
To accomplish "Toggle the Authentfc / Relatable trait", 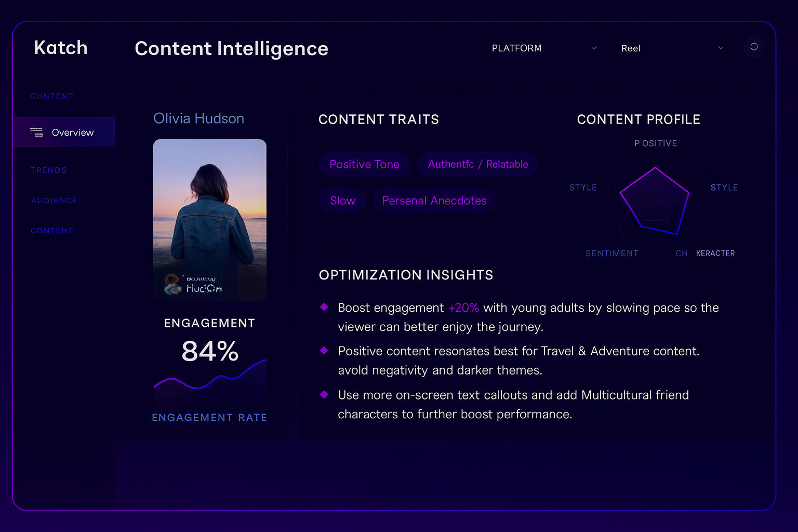I will click(477, 164).
